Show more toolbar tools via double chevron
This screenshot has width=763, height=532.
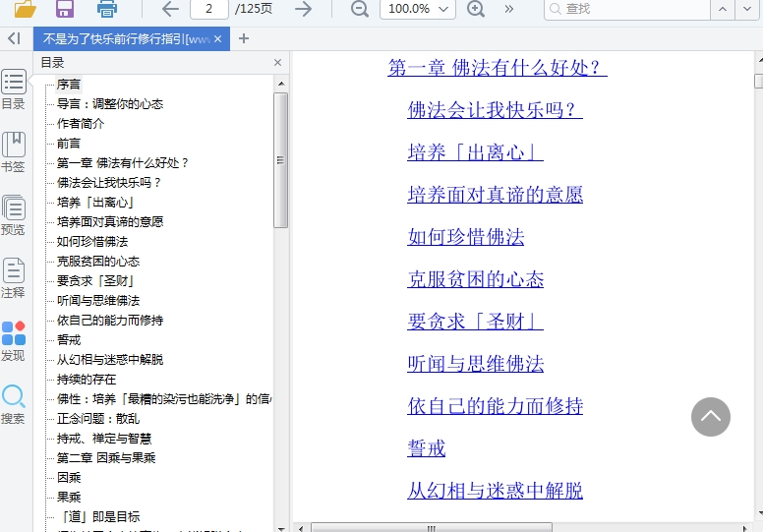[x=509, y=9]
